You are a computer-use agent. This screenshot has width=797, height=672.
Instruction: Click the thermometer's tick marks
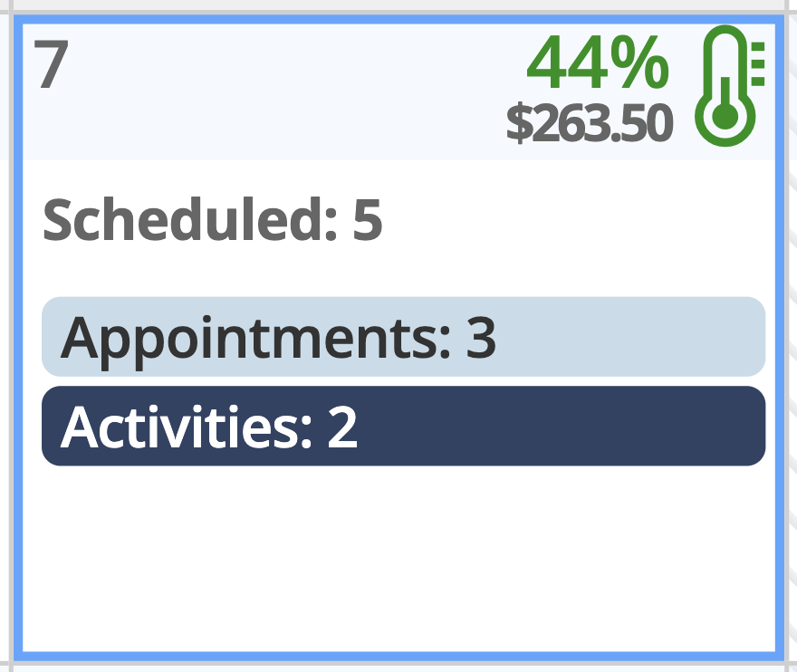click(x=757, y=64)
